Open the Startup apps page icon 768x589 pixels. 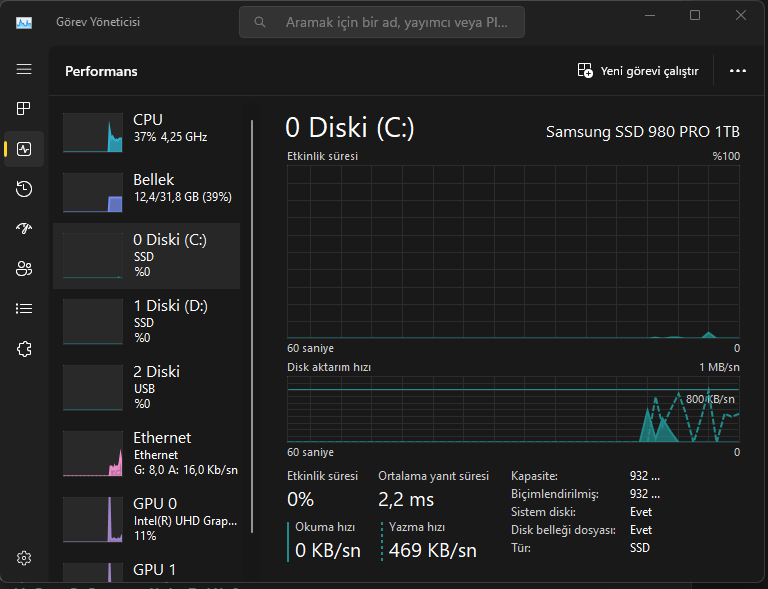pyautogui.click(x=24, y=229)
